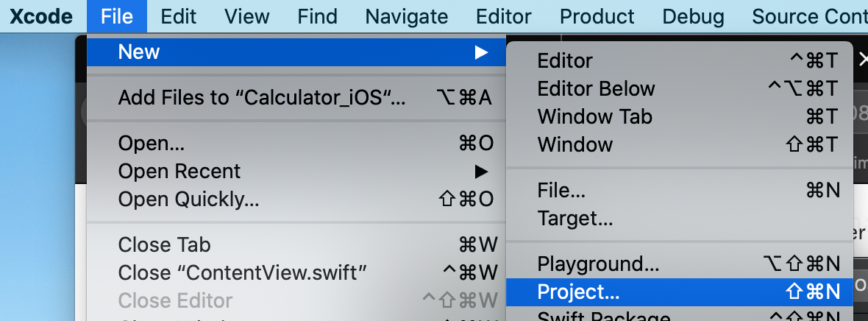868x321 pixels.
Task: Open the Xcode application menu
Action: [x=40, y=16]
